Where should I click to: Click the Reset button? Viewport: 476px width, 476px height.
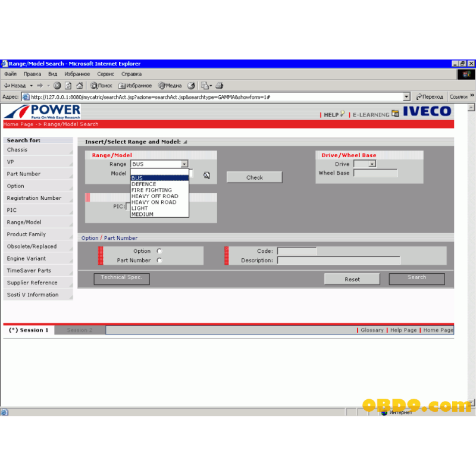pos(352,279)
